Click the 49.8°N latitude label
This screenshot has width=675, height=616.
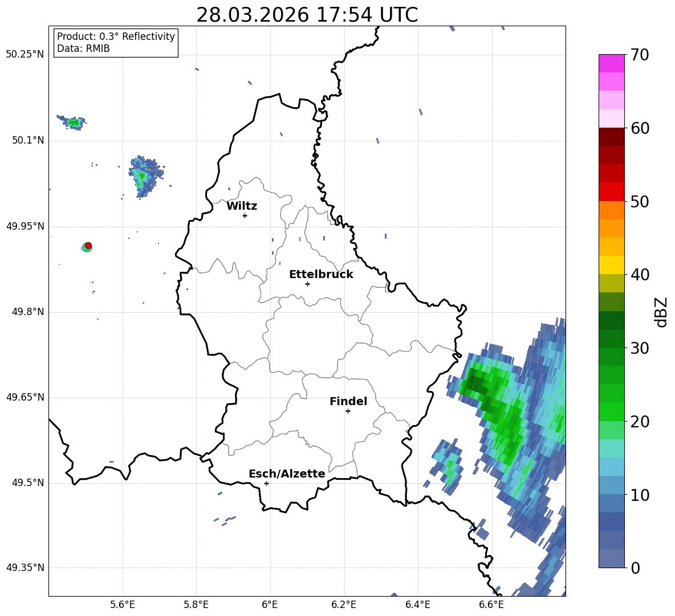click(x=28, y=312)
